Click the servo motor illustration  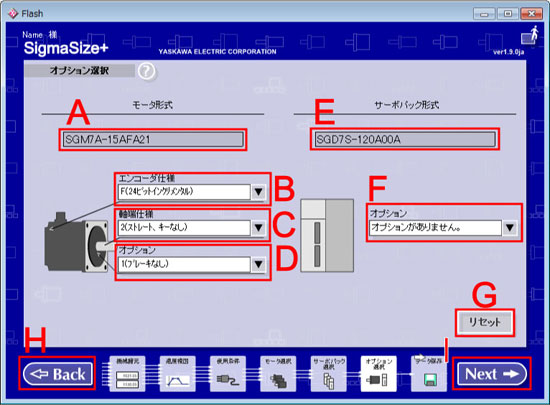76,242
